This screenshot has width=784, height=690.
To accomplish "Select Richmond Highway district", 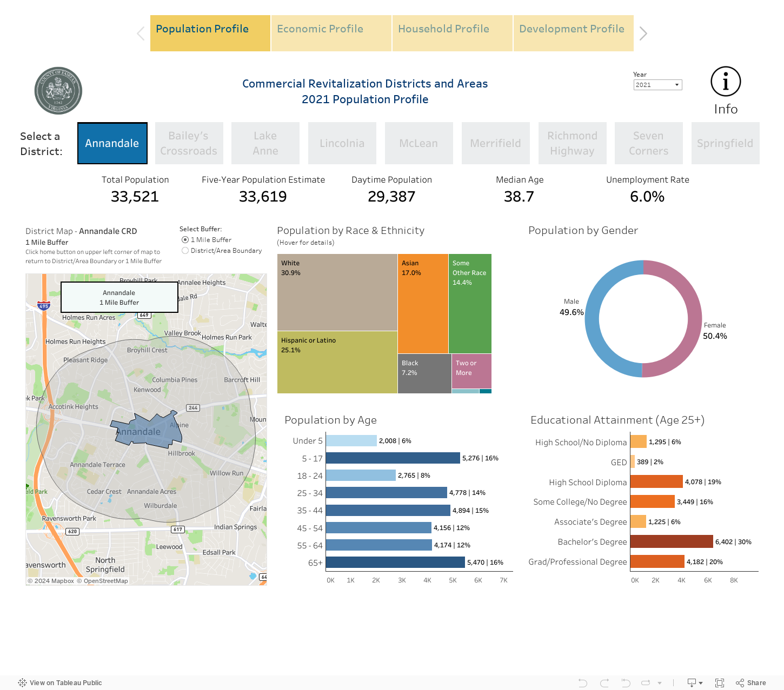I will (x=573, y=143).
